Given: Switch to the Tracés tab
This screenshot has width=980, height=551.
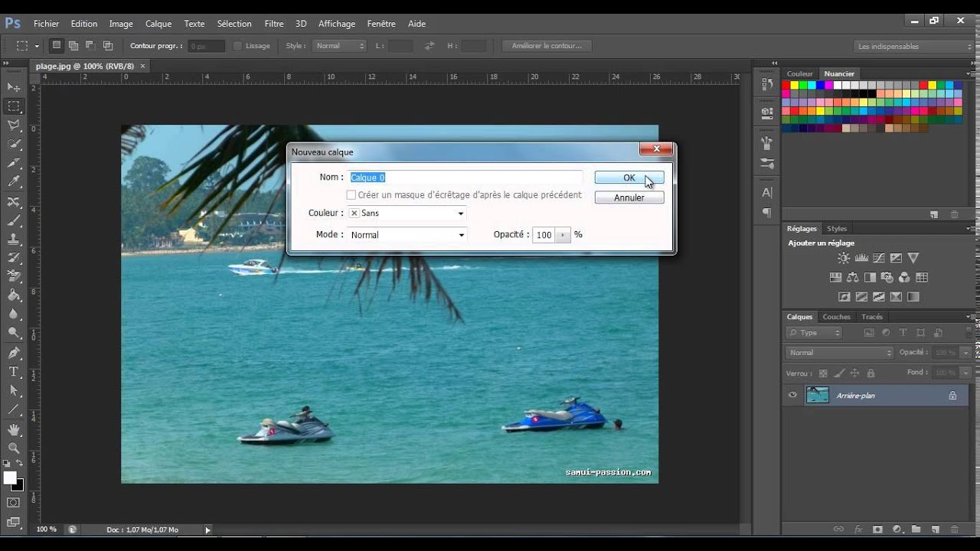Looking at the screenshot, I should tap(872, 317).
